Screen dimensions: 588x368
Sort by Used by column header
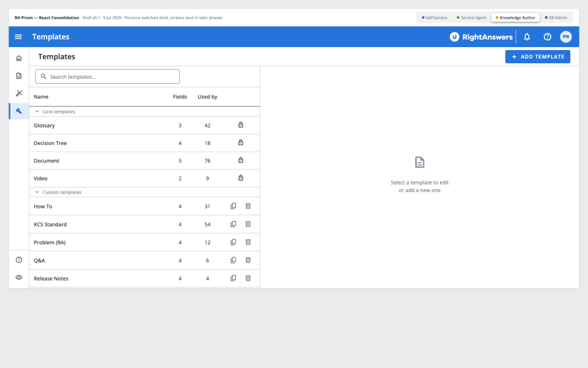(207, 97)
